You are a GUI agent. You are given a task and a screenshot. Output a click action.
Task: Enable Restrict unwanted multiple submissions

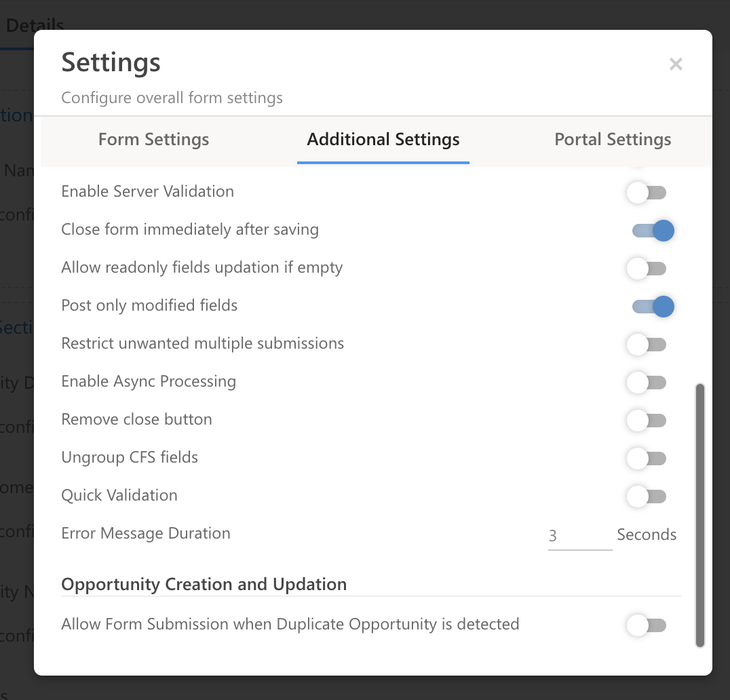coord(647,345)
